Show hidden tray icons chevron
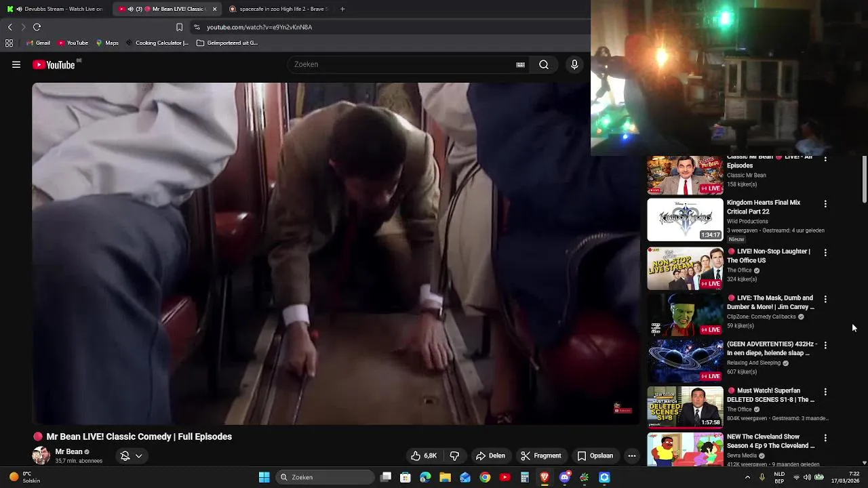 [747, 477]
